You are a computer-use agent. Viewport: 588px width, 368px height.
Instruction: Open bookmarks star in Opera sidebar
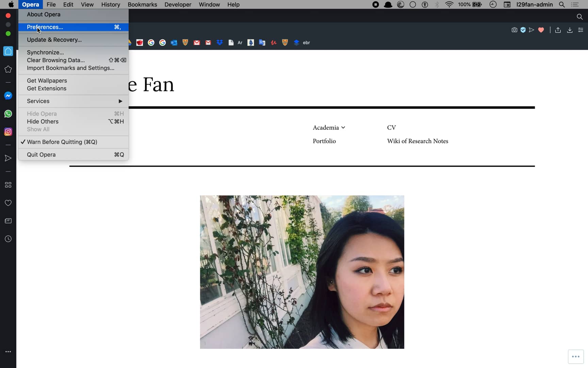8,69
